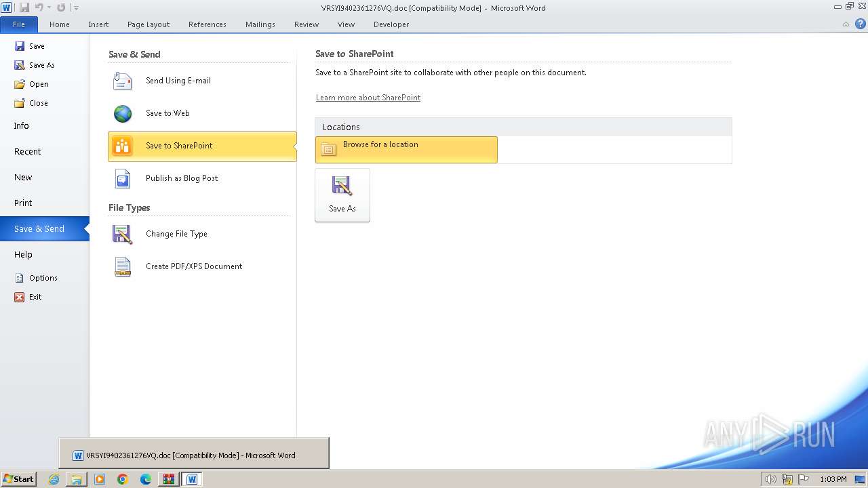This screenshot has width=868, height=488.
Task: Switch to the View tab
Action: [346, 24]
